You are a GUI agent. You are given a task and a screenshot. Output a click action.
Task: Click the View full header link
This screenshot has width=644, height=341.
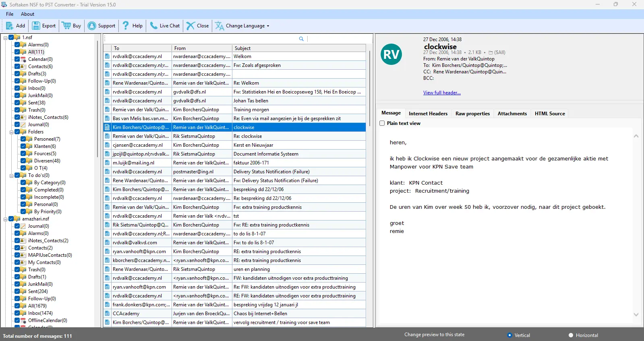click(441, 93)
